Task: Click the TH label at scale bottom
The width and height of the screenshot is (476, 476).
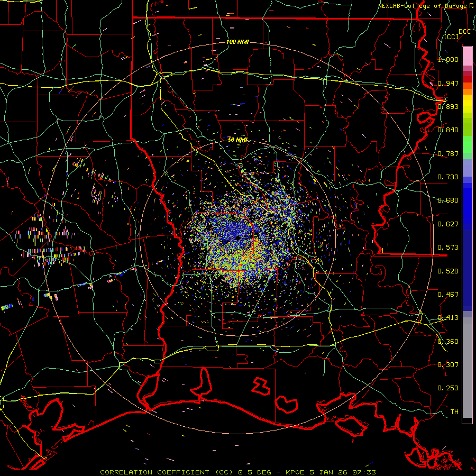Action: (454, 411)
